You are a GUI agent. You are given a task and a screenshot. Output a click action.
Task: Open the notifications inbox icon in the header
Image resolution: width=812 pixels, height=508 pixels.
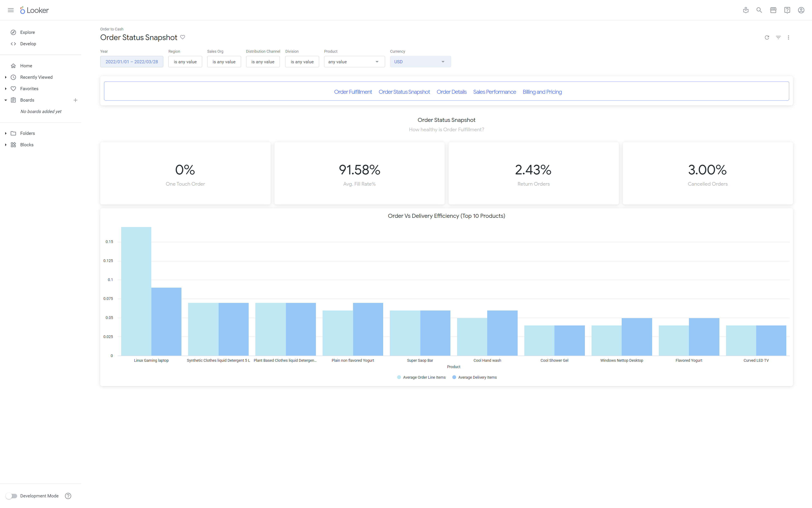pyautogui.click(x=746, y=10)
